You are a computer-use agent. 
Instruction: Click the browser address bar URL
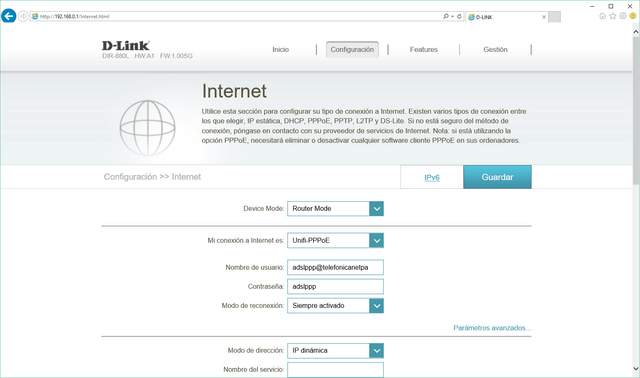pyautogui.click(x=75, y=16)
